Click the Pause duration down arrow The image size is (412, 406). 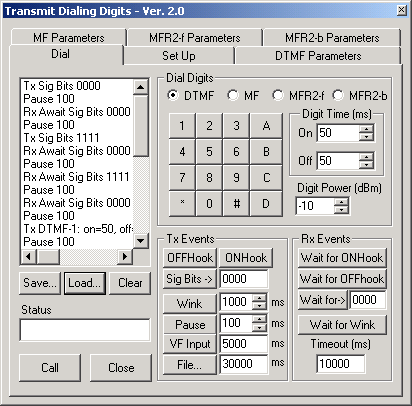pos(259,327)
